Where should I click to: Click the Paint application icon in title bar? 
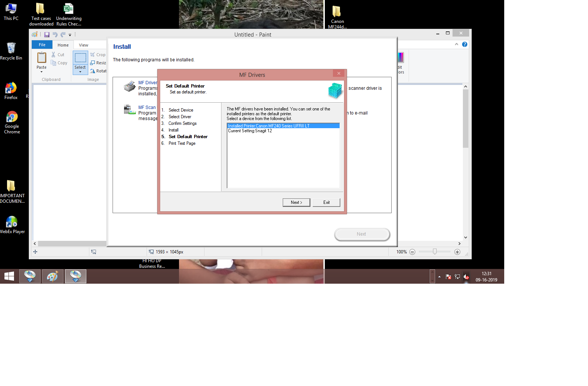35,35
